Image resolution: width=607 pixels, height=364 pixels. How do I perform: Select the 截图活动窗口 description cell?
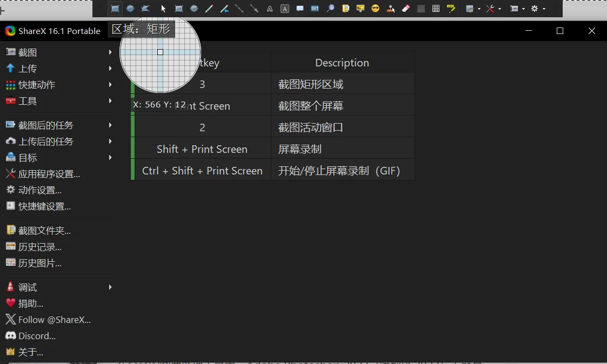[x=343, y=127]
